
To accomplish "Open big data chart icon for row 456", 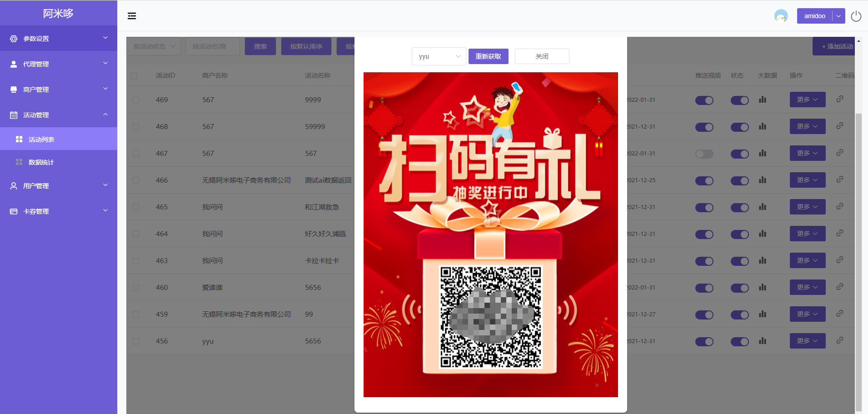I will (763, 341).
